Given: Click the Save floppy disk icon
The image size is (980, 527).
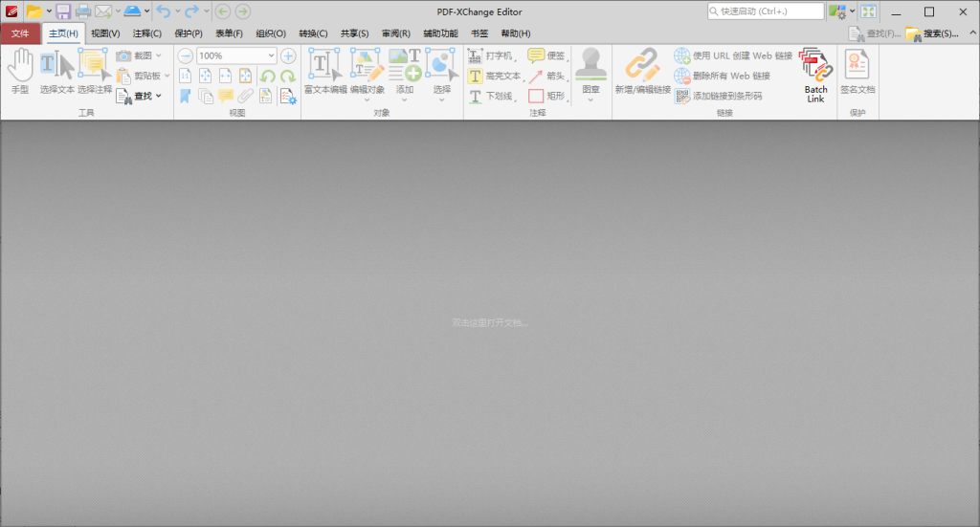Looking at the screenshot, I should point(63,11).
